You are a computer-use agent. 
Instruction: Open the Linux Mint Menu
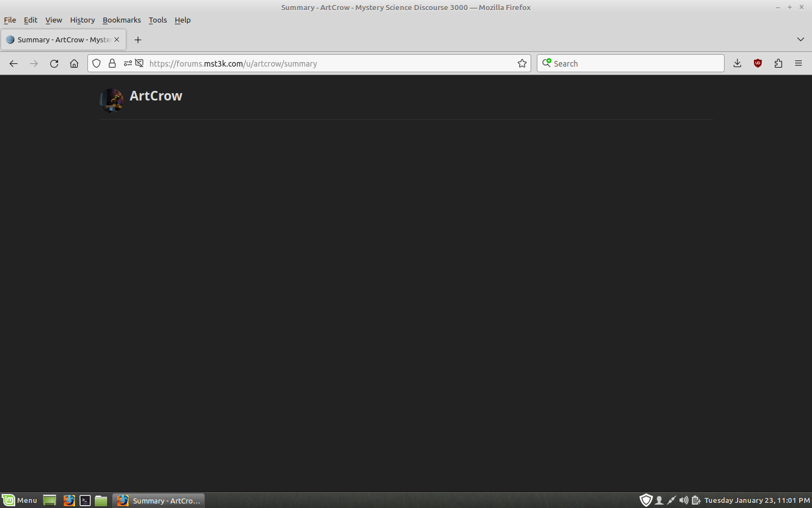pyautogui.click(x=20, y=500)
